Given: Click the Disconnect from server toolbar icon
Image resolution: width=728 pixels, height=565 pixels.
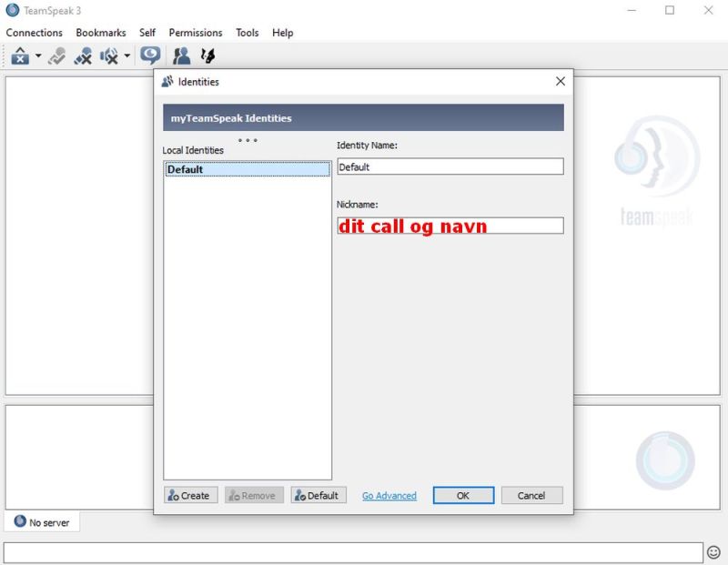Looking at the screenshot, I should (56, 56).
